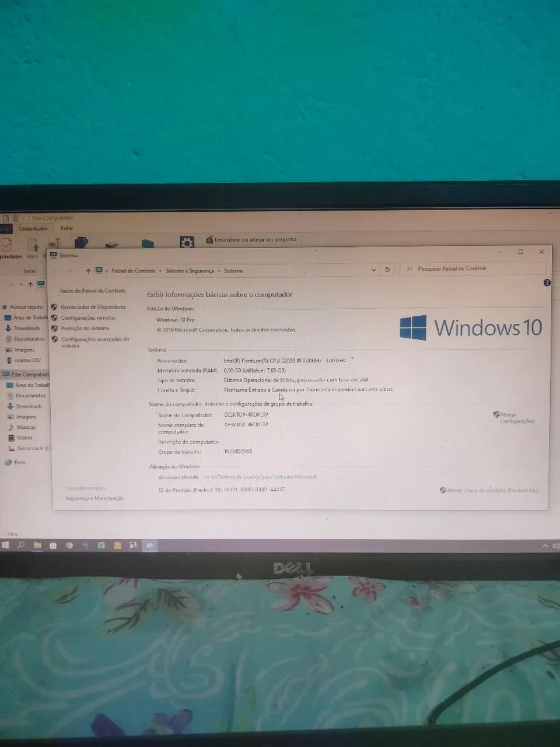Maximize the Sistema window
The width and height of the screenshot is (560, 747).
[520, 252]
